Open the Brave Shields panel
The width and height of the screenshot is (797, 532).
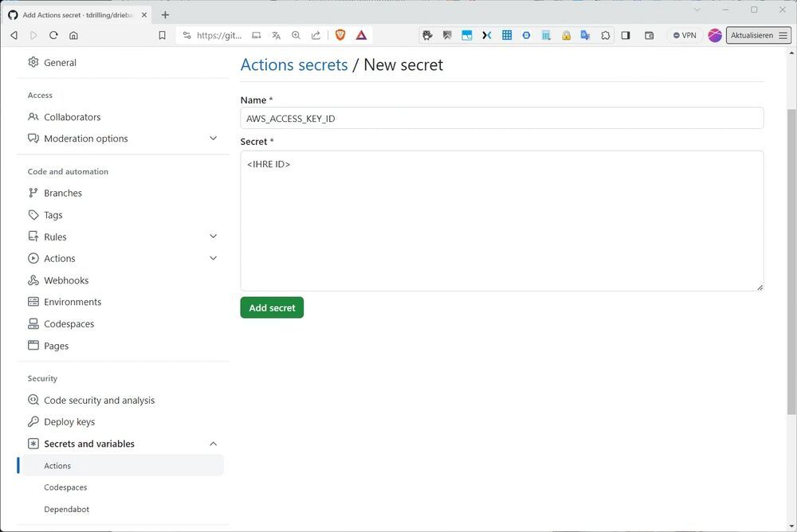pyautogui.click(x=340, y=35)
